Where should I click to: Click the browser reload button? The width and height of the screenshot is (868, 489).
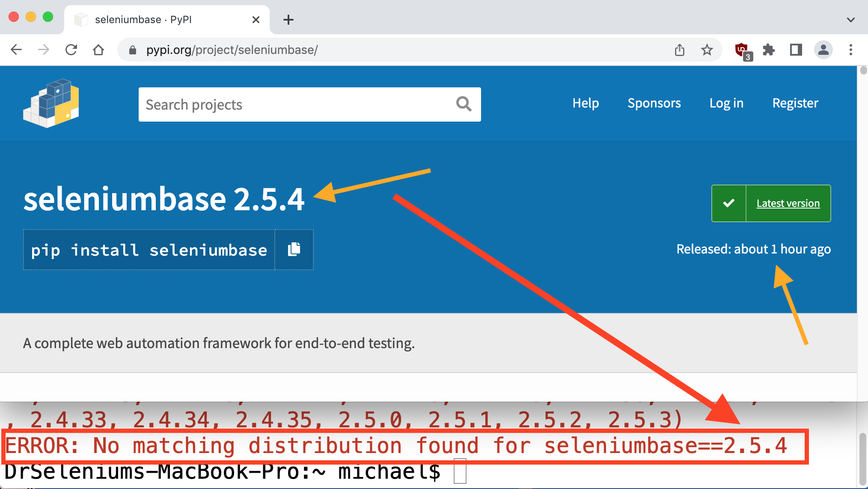71,50
